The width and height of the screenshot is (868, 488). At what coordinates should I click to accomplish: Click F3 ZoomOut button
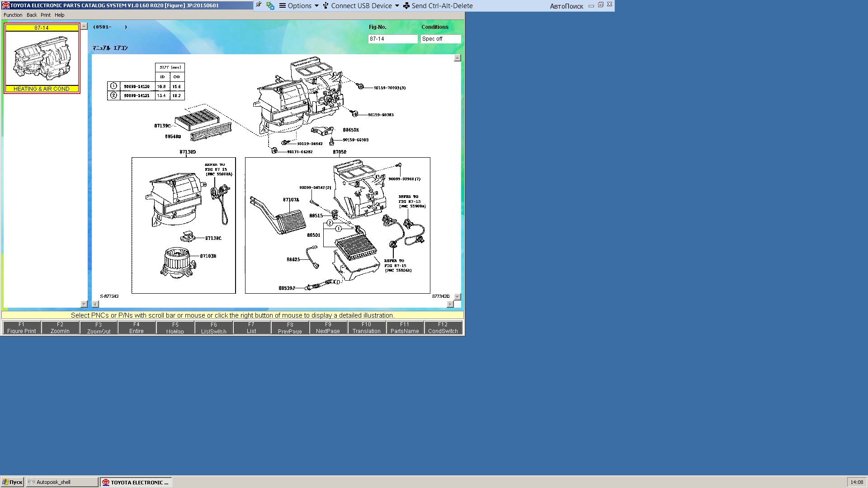99,328
